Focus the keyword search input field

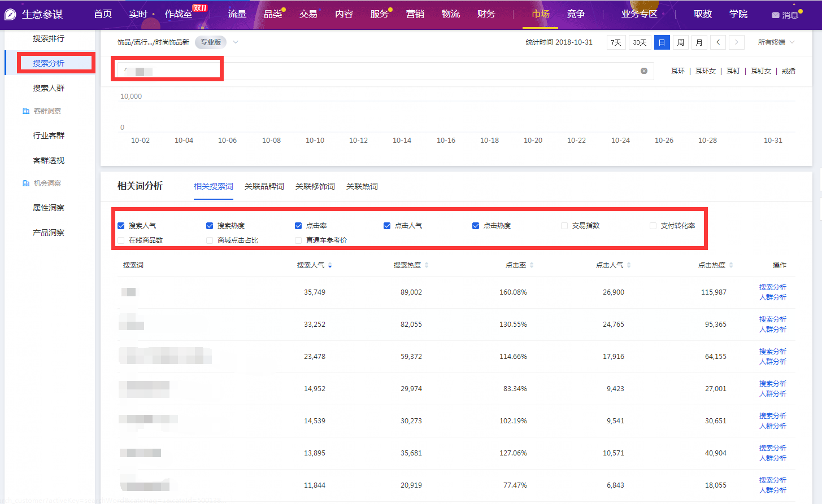tap(385, 71)
